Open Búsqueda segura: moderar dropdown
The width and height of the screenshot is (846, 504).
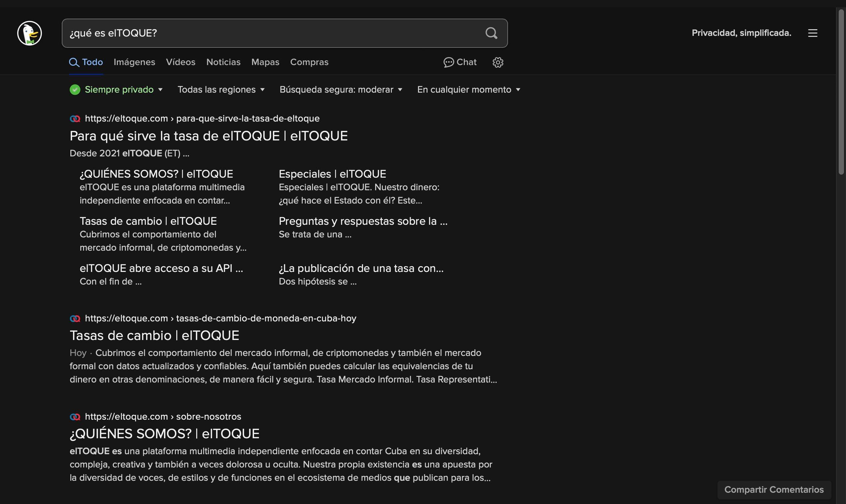tap(341, 90)
